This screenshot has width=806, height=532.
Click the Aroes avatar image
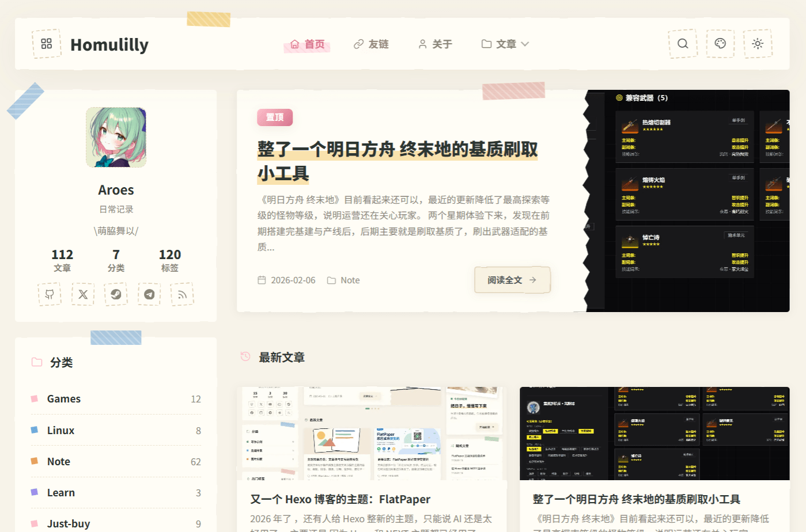(x=116, y=137)
